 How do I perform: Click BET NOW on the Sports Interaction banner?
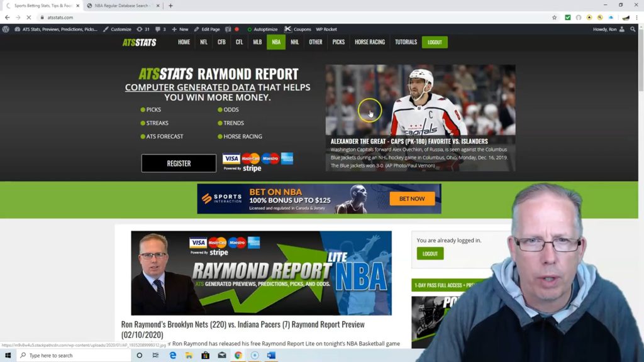(x=412, y=199)
